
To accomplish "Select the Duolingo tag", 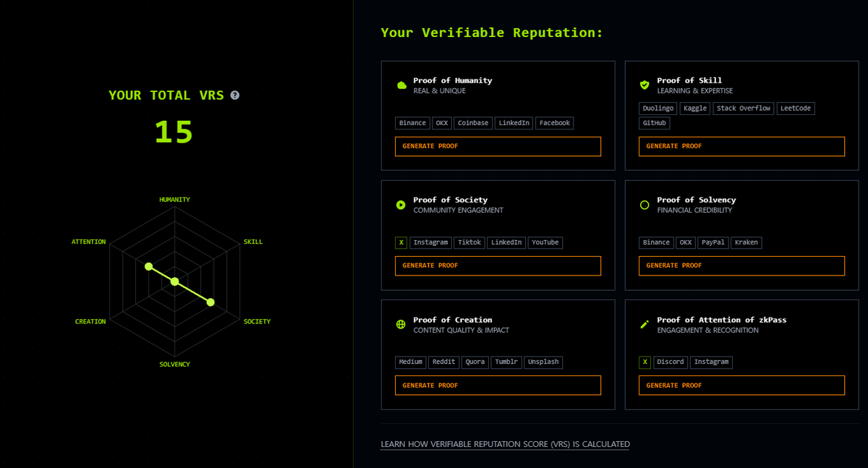I will coord(658,109).
